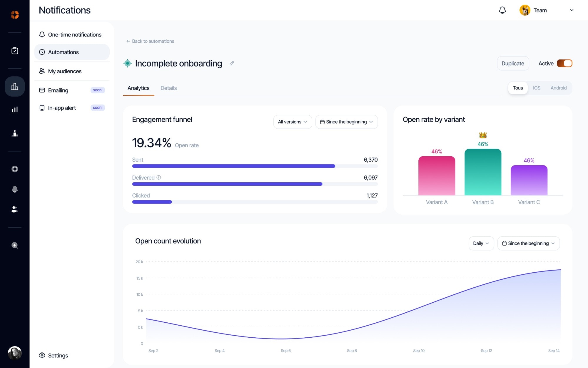The height and width of the screenshot is (368, 588).
Task: Open Open count evolution date range dropdown
Action: [528, 243]
